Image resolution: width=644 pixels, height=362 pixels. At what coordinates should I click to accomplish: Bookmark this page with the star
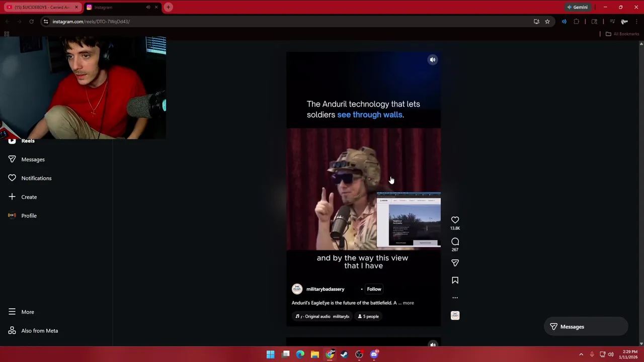point(547,22)
